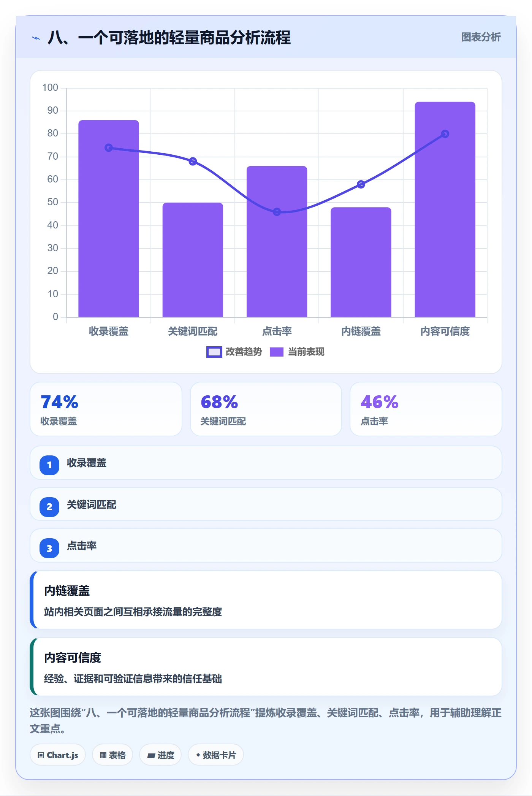Click the 经验、证据 description text
The image size is (532, 796).
(x=133, y=679)
